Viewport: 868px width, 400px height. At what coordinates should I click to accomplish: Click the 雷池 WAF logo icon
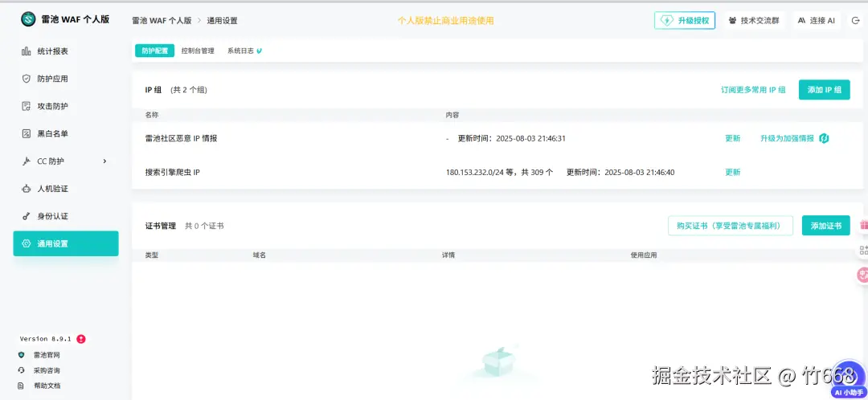click(28, 19)
